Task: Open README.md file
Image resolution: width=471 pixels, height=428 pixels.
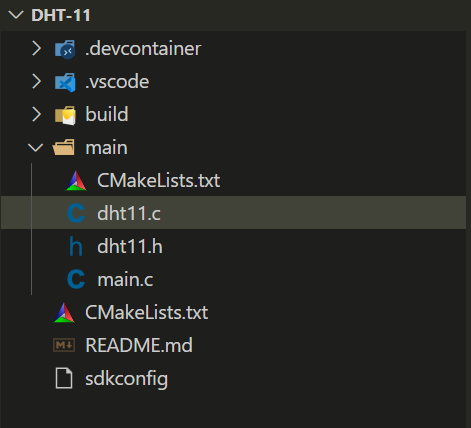Action: [233, 345]
